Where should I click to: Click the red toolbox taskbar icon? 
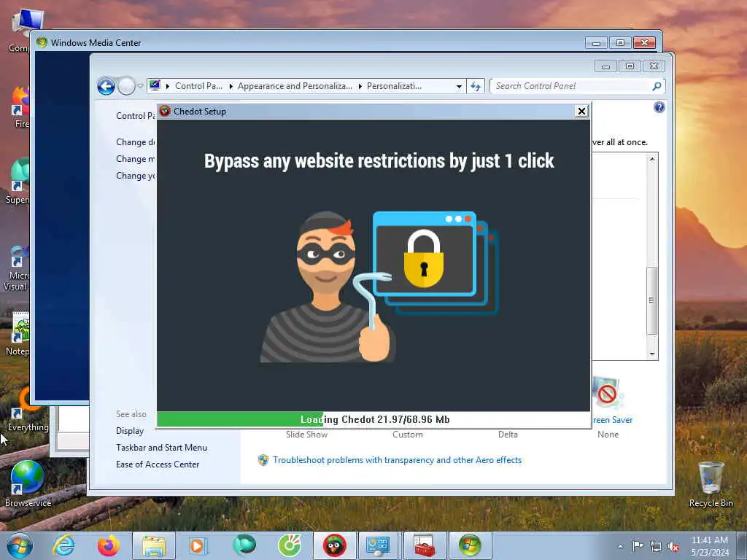(x=424, y=545)
